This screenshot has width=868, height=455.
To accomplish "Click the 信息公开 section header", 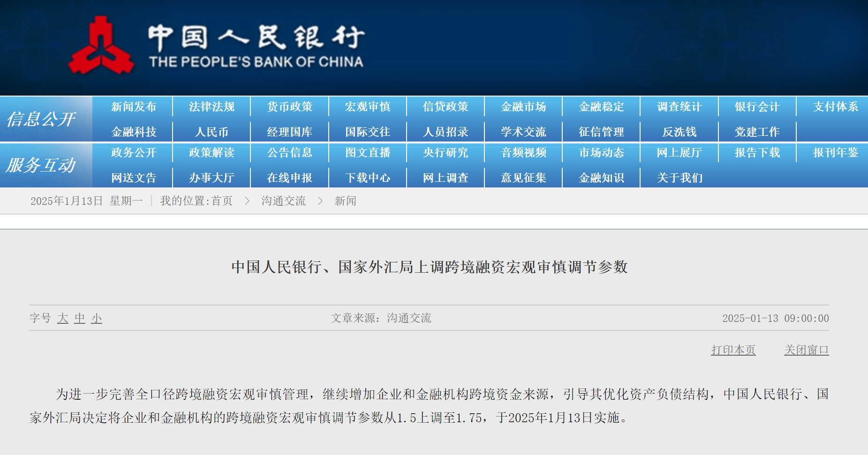I will coord(41,119).
